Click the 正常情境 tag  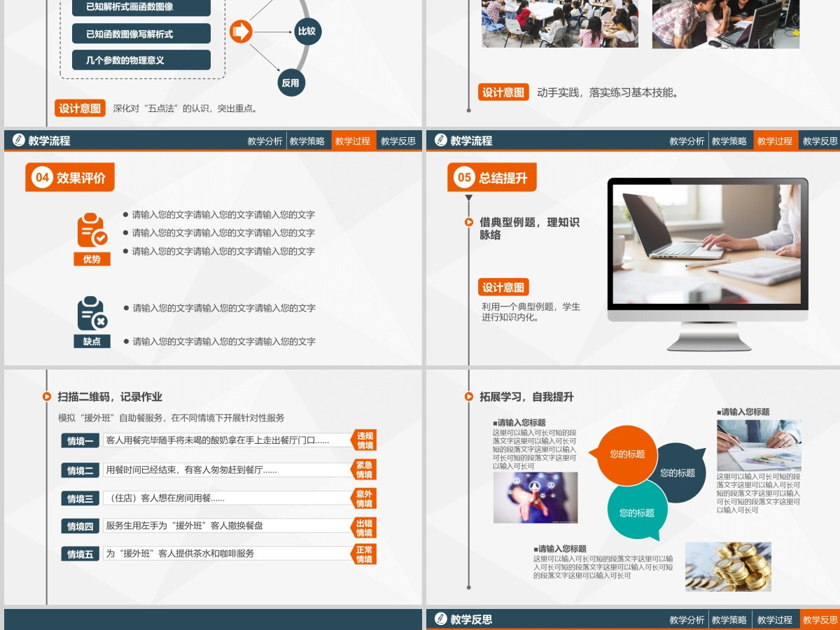click(x=364, y=554)
